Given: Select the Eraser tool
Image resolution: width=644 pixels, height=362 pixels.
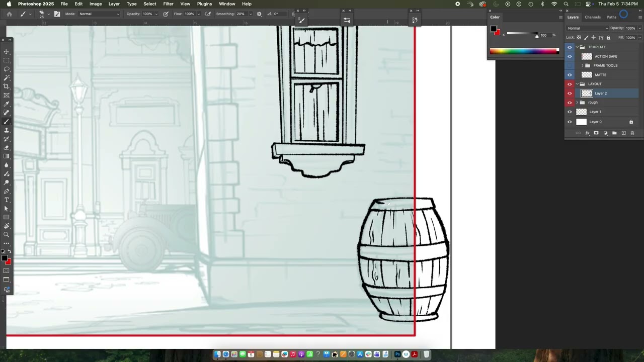Looking at the screenshot, I should 7,147.
